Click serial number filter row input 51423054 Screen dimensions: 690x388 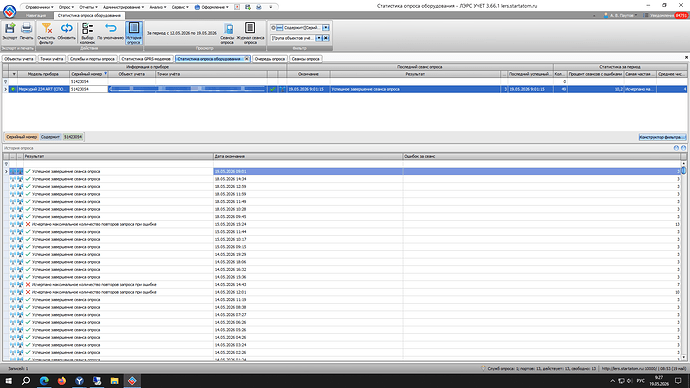point(88,81)
